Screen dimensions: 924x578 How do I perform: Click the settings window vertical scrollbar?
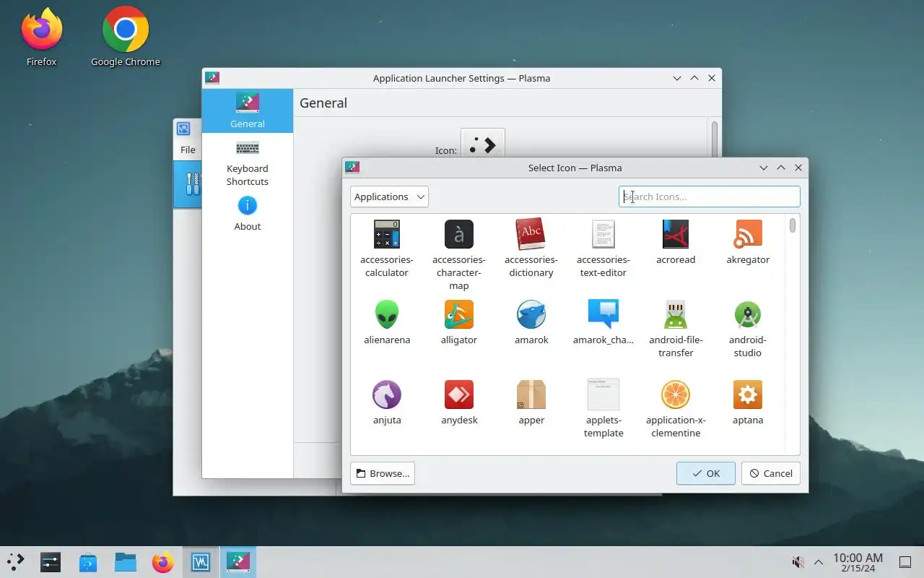[x=715, y=137]
